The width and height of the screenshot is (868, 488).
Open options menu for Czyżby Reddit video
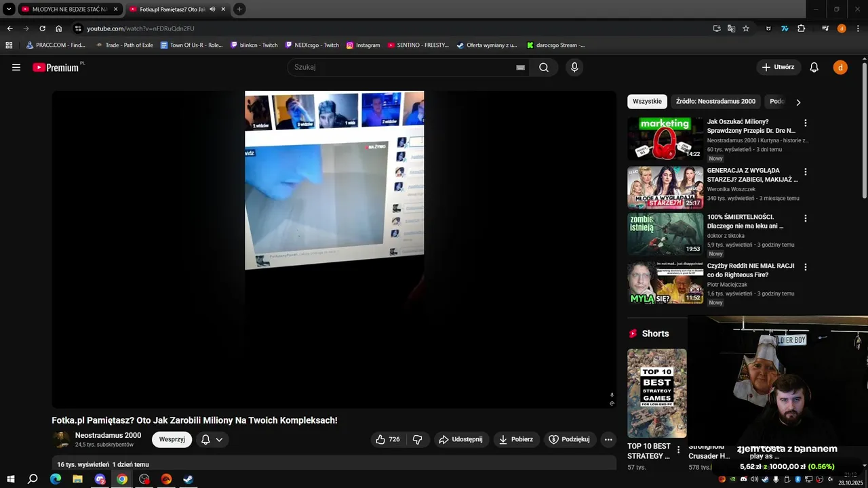click(x=806, y=267)
